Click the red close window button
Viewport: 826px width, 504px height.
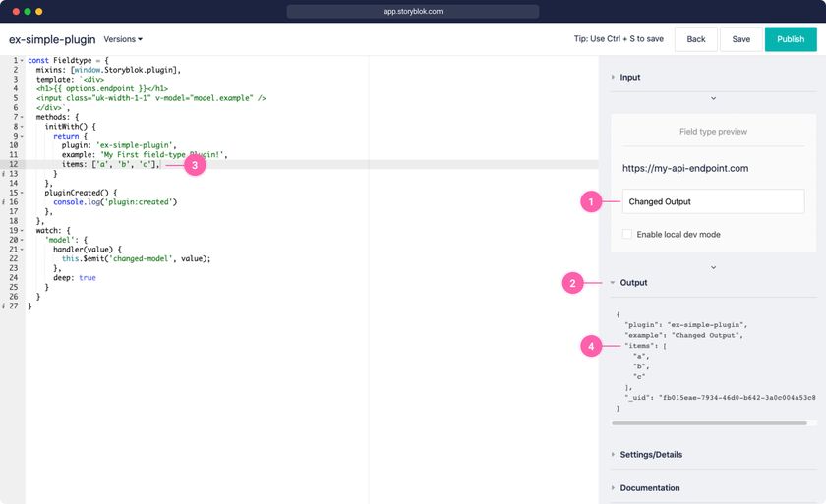(x=16, y=11)
